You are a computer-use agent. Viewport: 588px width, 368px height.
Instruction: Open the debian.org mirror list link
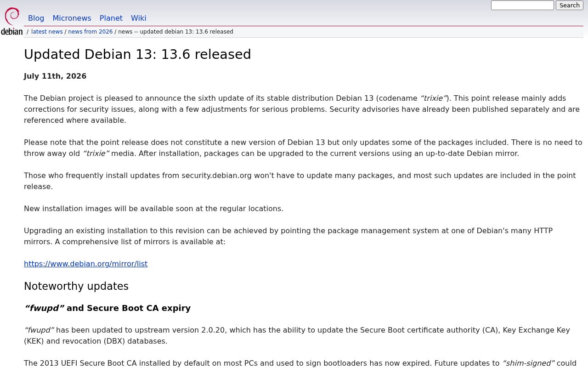pyautogui.click(x=85, y=264)
